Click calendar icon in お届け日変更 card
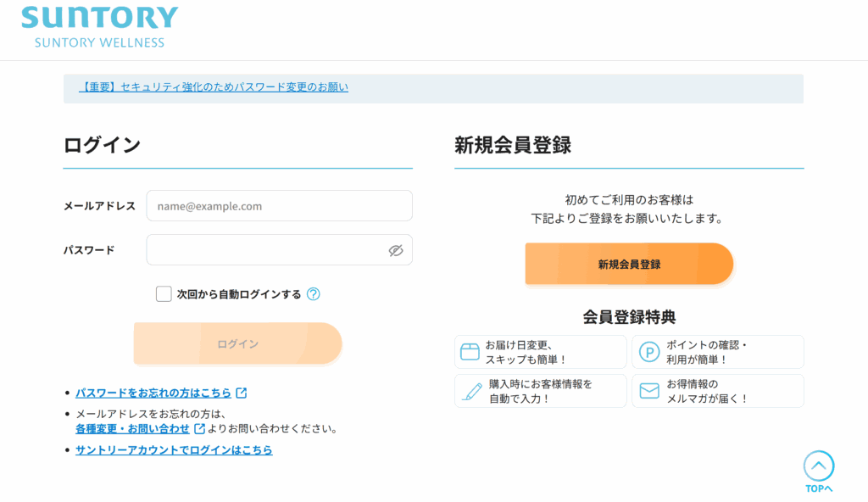The image size is (868, 502). pyautogui.click(x=470, y=352)
